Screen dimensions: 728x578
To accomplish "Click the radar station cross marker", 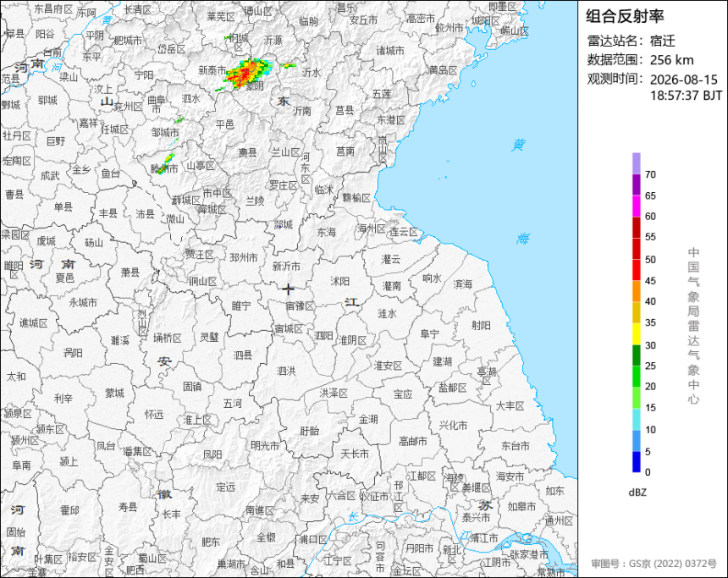I will pos(288,289).
